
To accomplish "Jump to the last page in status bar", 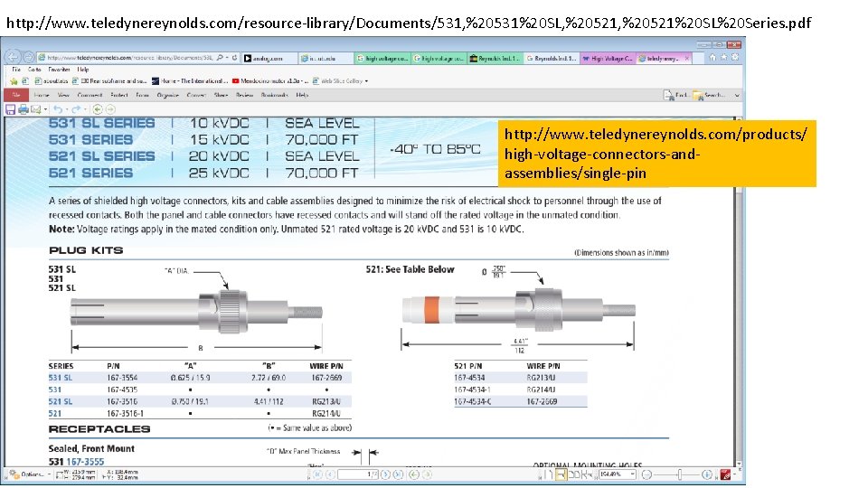I will (398, 474).
